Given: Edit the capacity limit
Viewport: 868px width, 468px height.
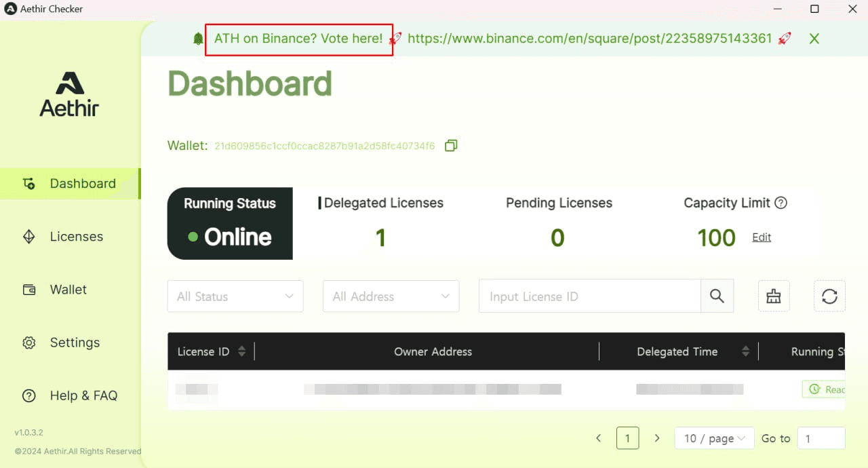Looking at the screenshot, I should [x=762, y=237].
